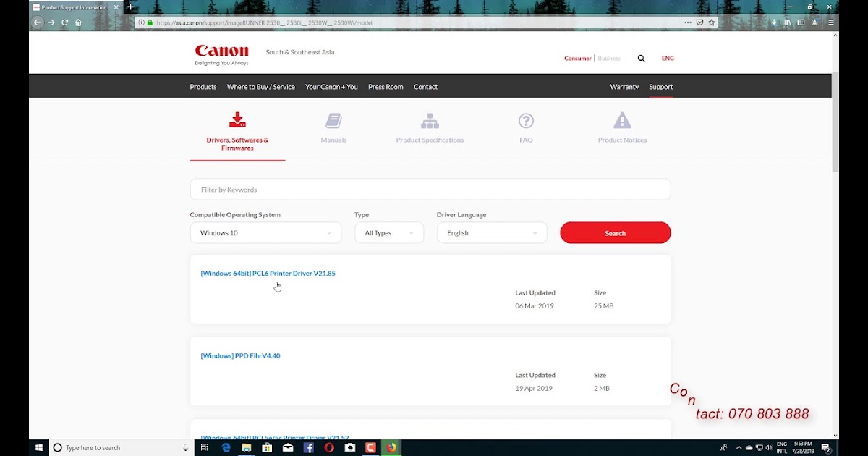Open PCL6 Printer Driver V21.85 link
The height and width of the screenshot is (456, 868).
coord(268,274)
